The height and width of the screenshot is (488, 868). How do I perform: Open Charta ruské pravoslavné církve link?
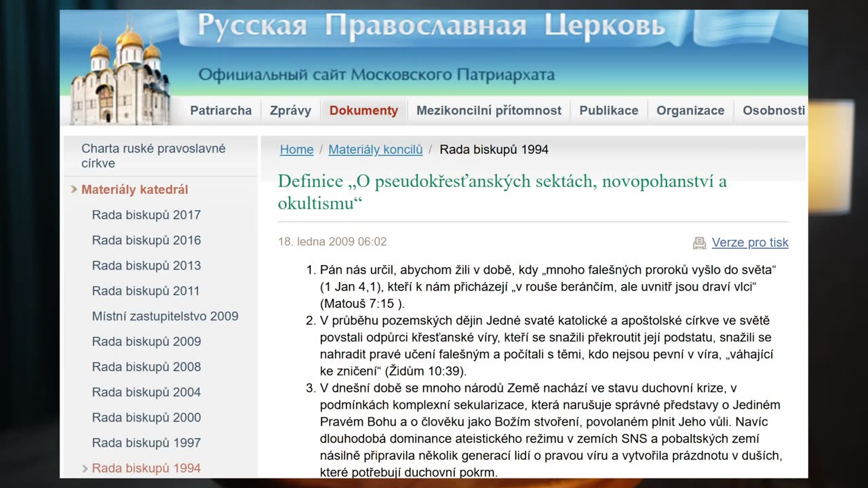(153, 156)
